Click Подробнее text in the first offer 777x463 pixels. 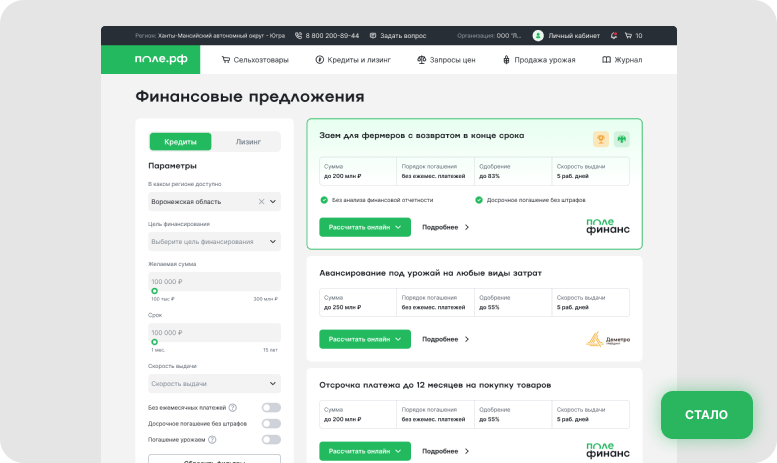pyautogui.click(x=440, y=227)
